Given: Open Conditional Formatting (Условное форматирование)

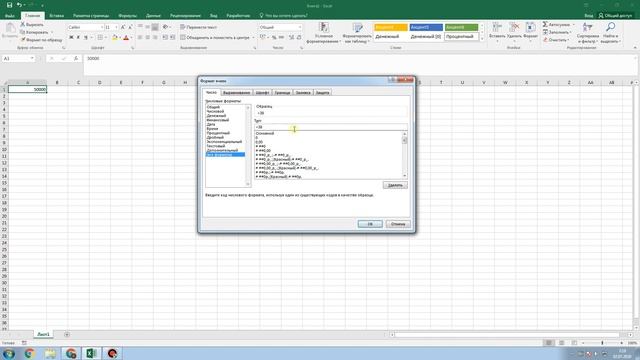Looking at the screenshot, I should click(323, 33).
